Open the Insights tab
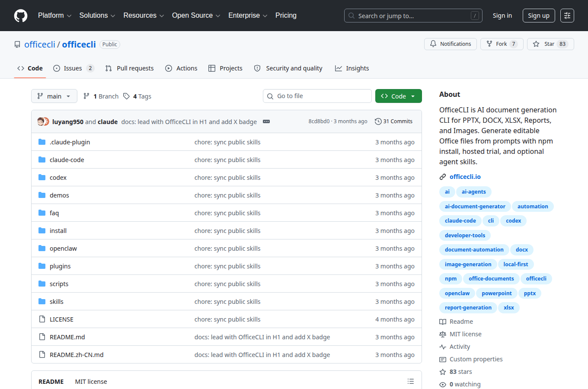This screenshot has height=389, width=588. tap(352, 68)
